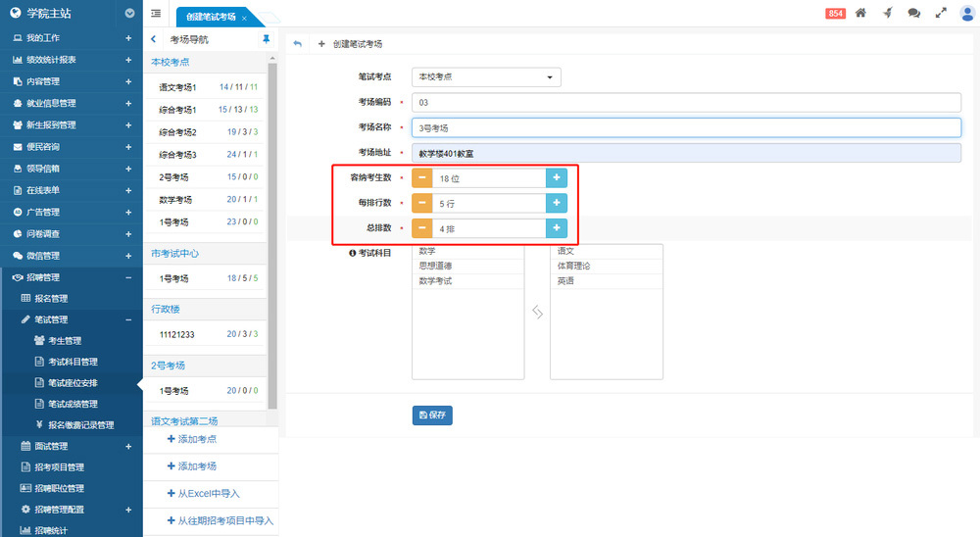
Task: Select 综合考场1 in the exam room list
Action: 178,110
